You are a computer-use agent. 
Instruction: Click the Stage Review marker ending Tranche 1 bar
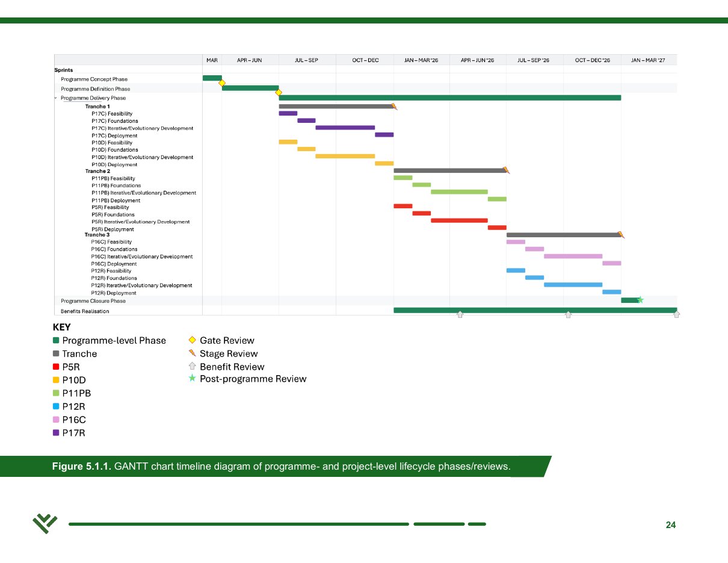click(395, 107)
